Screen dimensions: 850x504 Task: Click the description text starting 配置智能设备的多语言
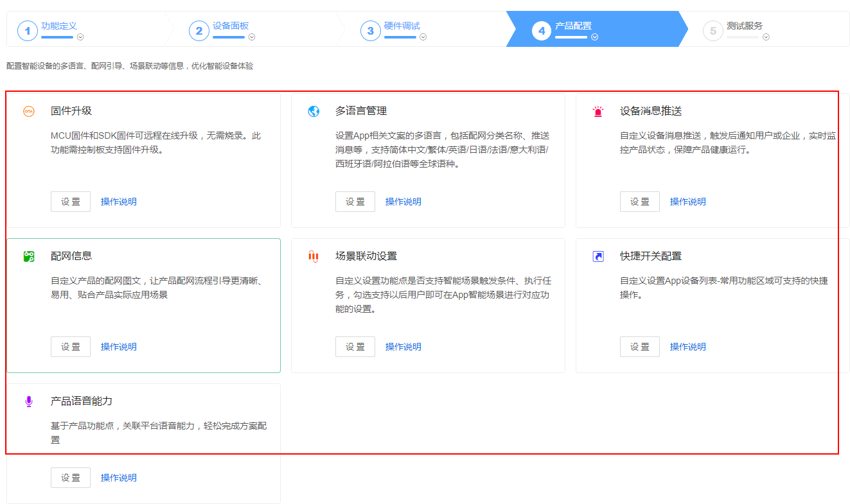(x=130, y=66)
